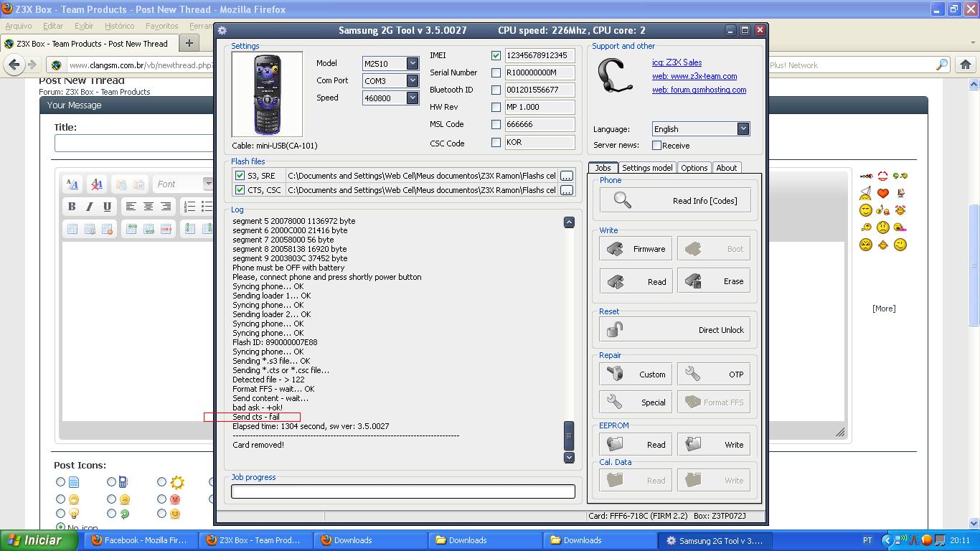Open the www.z3x-team.com link
Screen dimensions: 980x551
(x=694, y=76)
